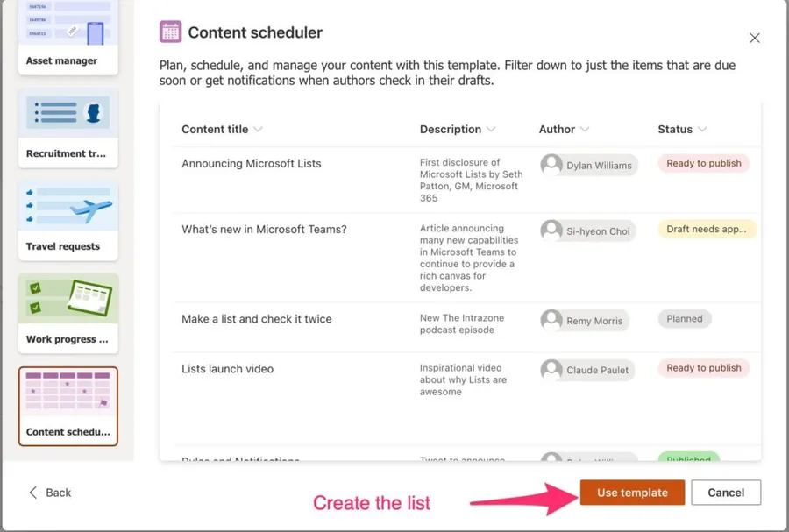This screenshot has width=789, height=532.
Task: Choose the Travel requests template
Action: coord(68,221)
